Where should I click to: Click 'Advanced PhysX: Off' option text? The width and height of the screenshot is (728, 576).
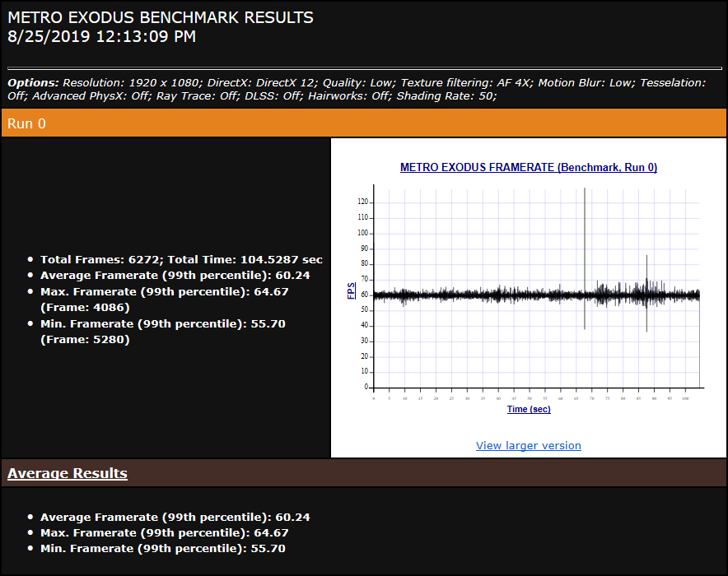pos(91,96)
